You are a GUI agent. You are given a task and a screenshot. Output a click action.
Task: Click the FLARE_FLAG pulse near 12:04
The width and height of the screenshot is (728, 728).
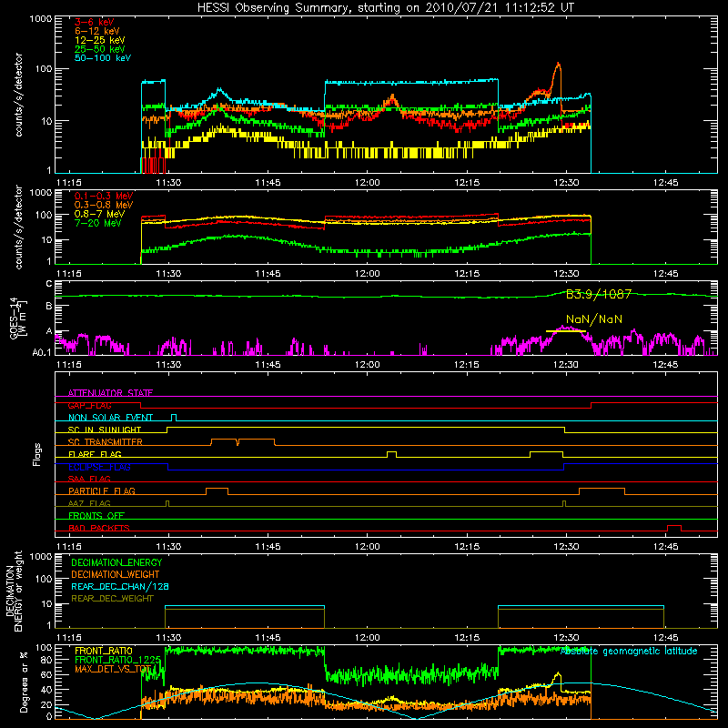click(391, 453)
